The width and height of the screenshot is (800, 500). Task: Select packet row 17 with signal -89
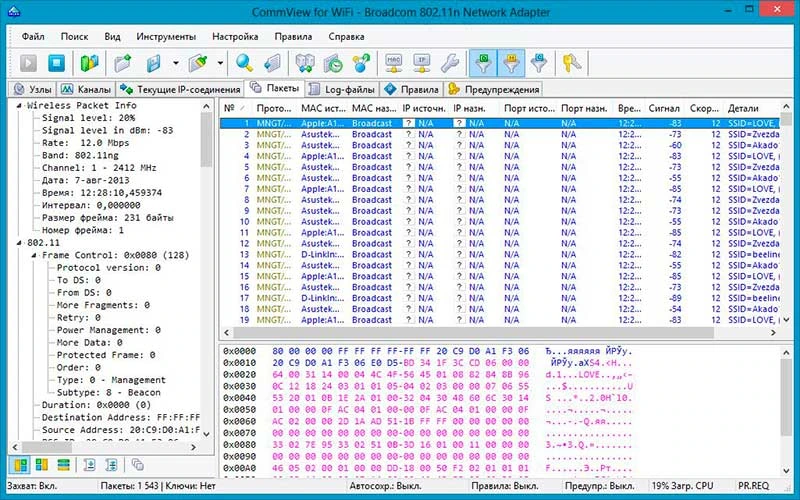coord(500,298)
